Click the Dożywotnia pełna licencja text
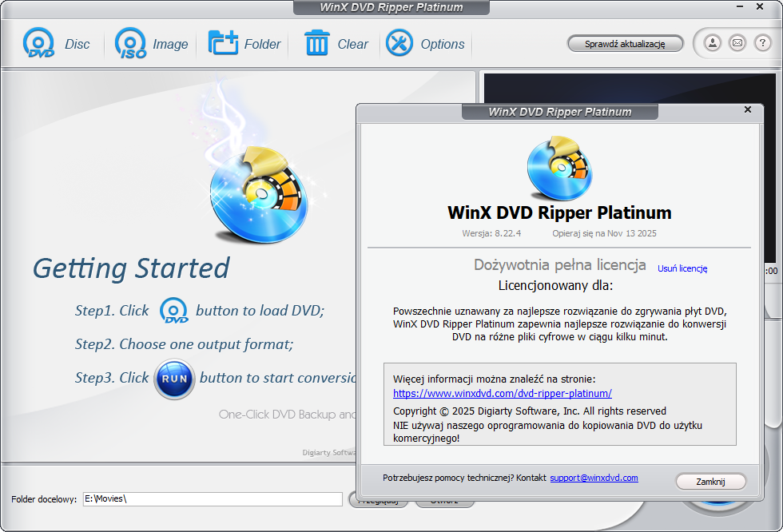The image size is (783, 532). 560,264
